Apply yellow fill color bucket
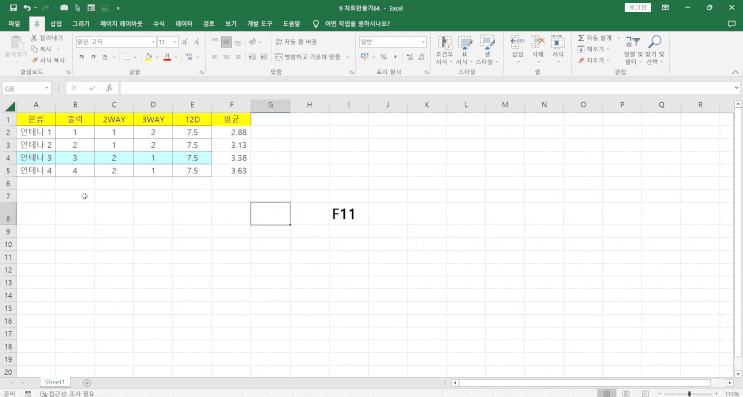The height and width of the screenshot is (397, 743). pos(148,57)
